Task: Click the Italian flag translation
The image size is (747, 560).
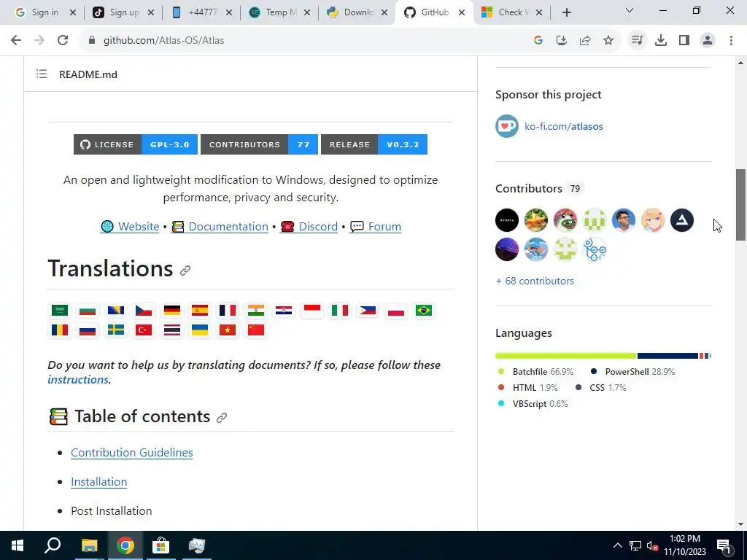Action: [340, 311]
